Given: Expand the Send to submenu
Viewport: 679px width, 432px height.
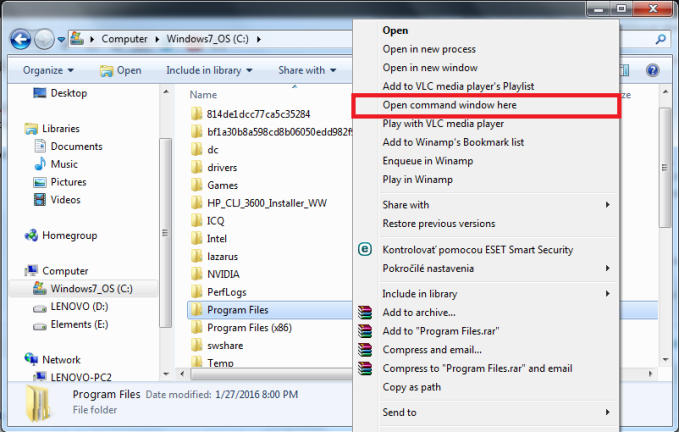Looking at the screenshot, I should coord(608,412).
